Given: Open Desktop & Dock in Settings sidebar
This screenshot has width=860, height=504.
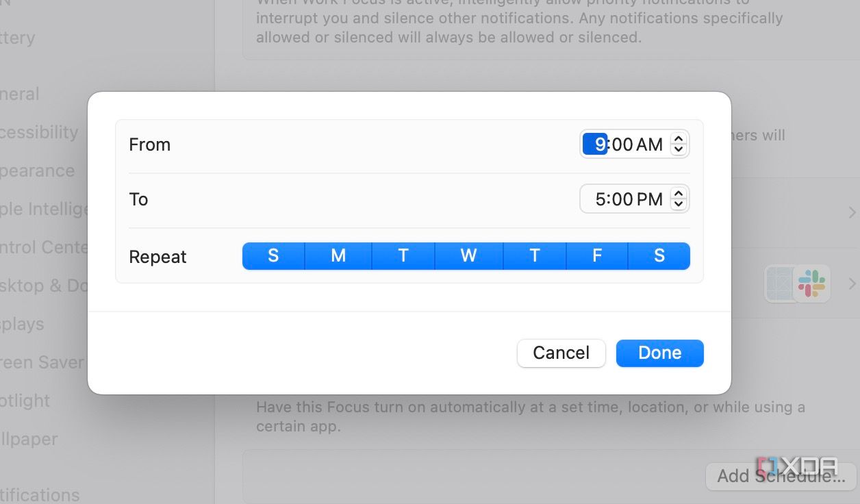Looking at the screenshot, I should (44, 286).
